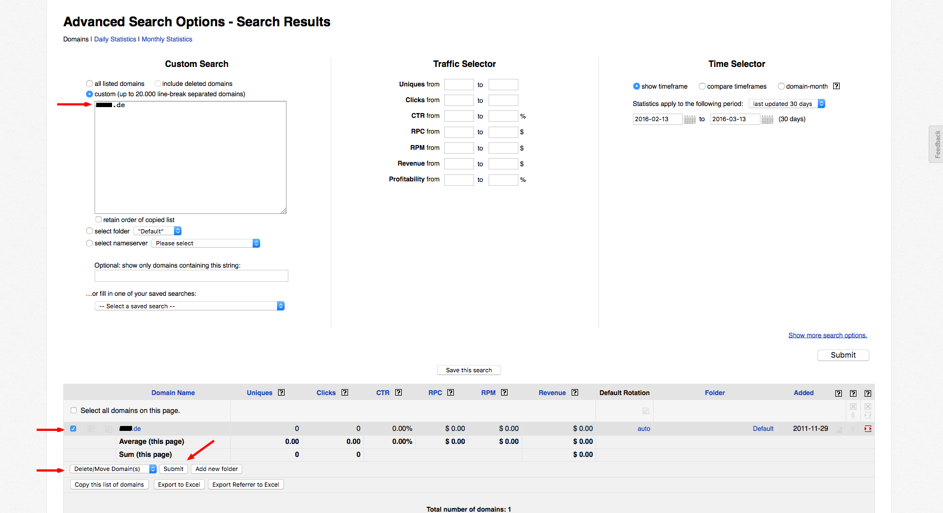Open the 'last updated 30 days' dropdown
This screenshot has height=513, width=943.
[x=787, y=104]
